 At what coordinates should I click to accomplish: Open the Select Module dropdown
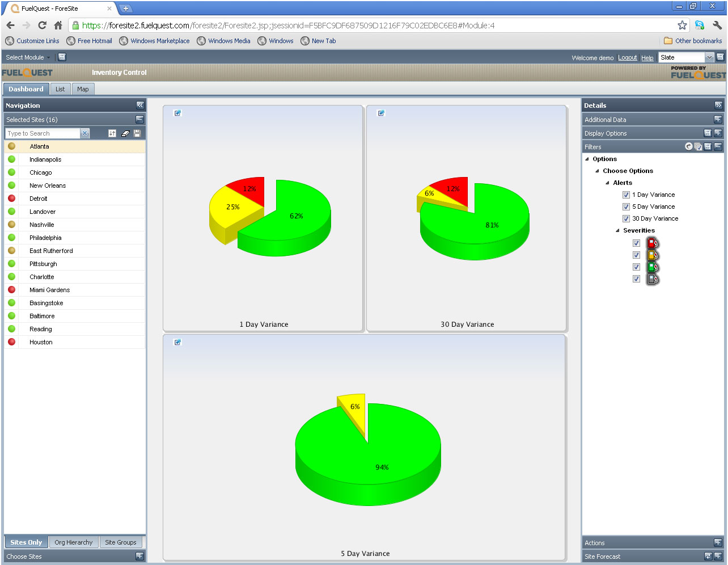click(x=28, y=57)
